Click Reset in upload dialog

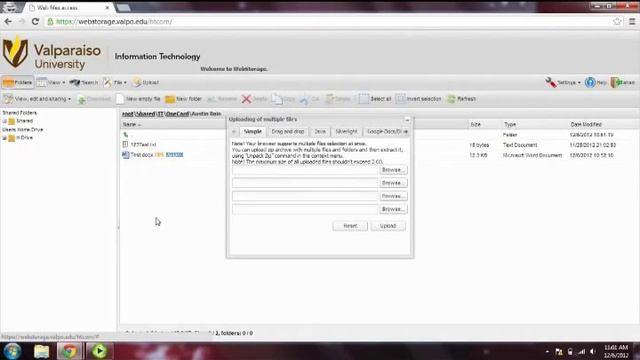click(350, 226)
